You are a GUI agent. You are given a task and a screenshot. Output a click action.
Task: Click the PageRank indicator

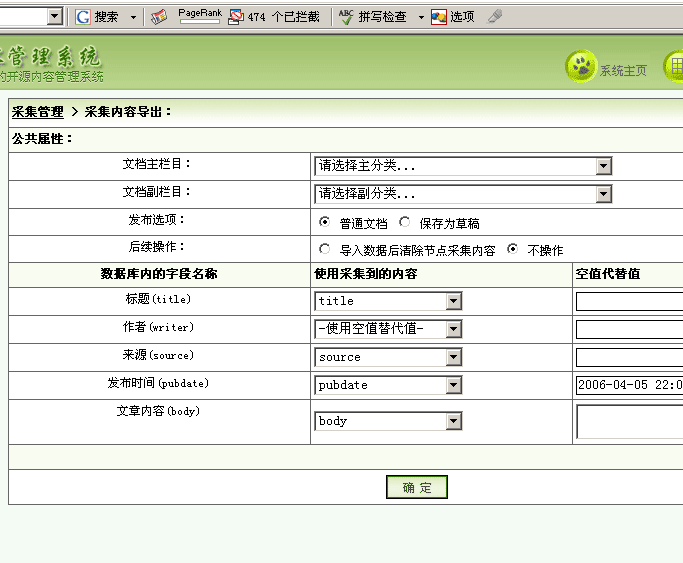click(199, 16)
